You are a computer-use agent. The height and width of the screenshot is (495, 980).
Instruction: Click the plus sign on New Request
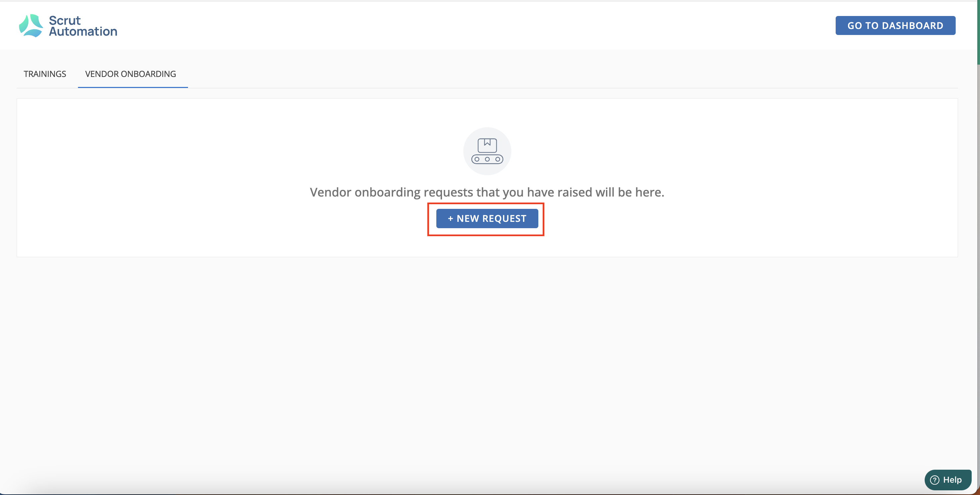(450, 219)
